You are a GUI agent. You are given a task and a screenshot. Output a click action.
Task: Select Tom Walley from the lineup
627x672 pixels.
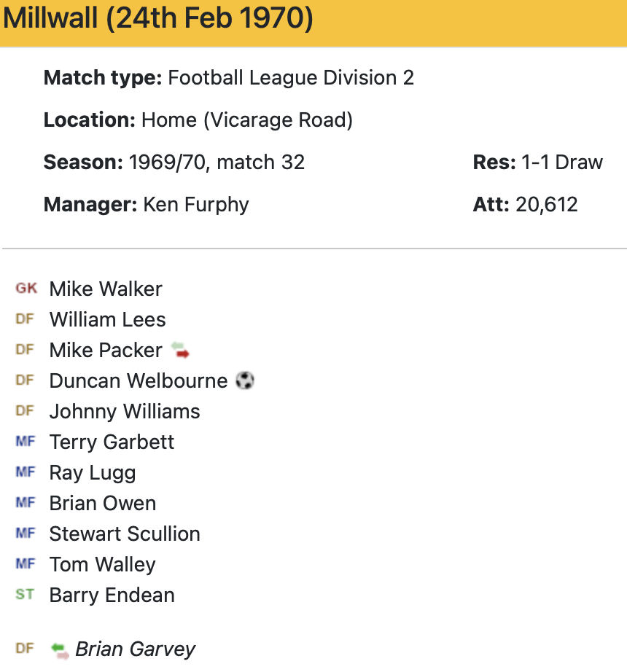point(102,564)
